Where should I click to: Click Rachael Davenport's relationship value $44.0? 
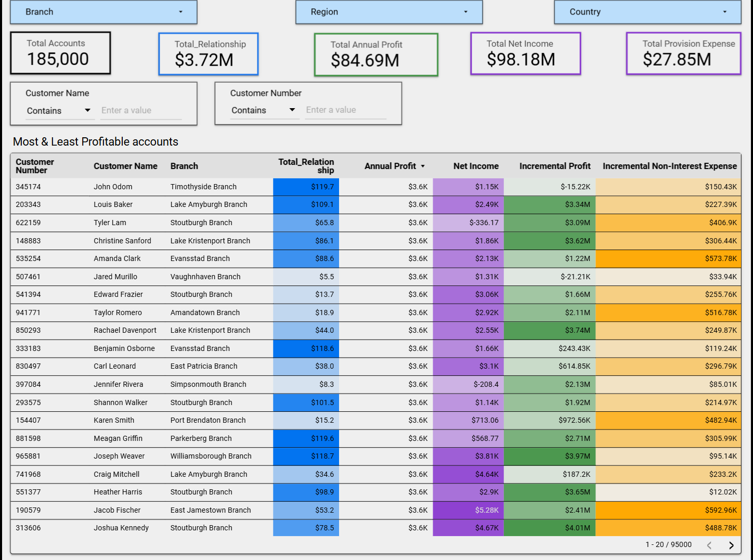(x=324, y=330)
